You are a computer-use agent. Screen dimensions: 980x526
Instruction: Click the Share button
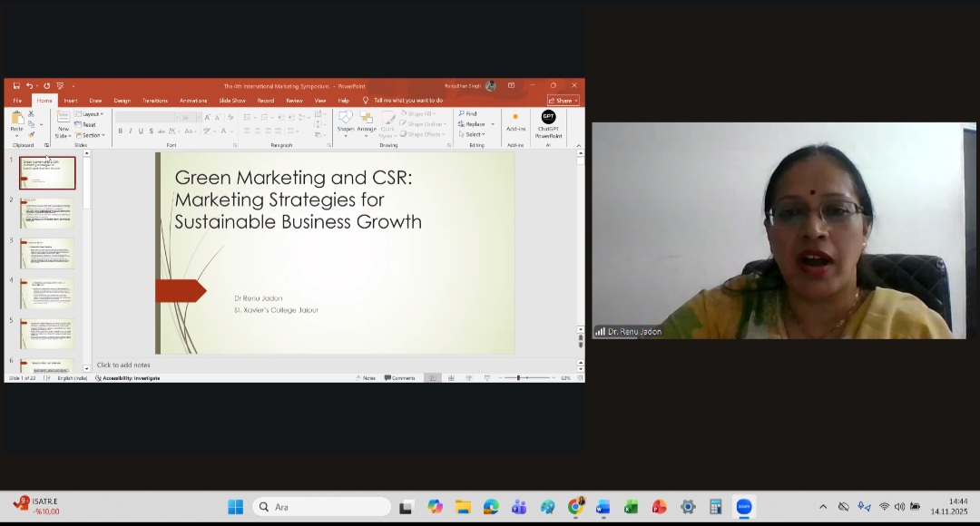coord(563,101)
